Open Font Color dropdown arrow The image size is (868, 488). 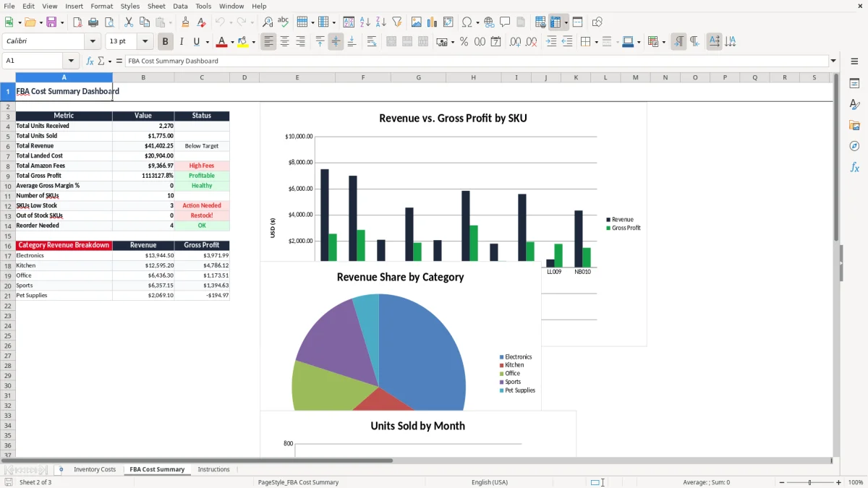pyautogui.click(x=232, y=42)
